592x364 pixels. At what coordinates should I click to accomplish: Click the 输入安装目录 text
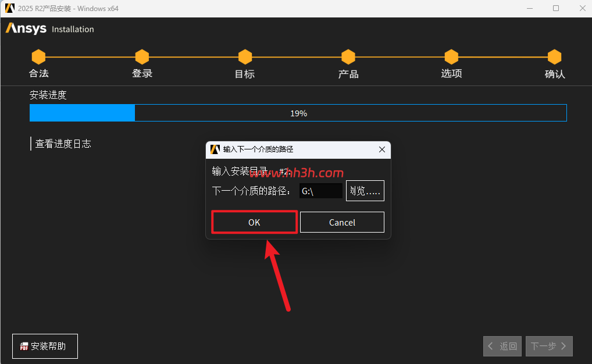[x=240, y=172]
